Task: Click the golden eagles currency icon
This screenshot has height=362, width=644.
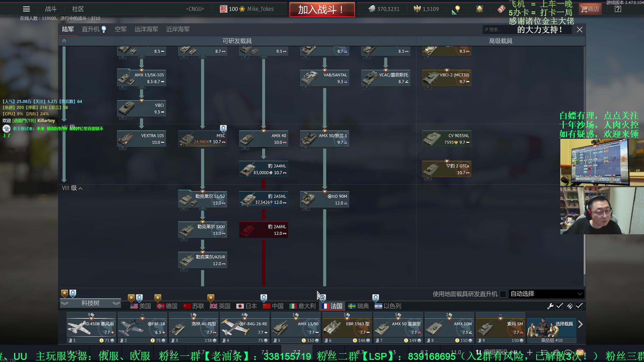Action: coord(417,9)
